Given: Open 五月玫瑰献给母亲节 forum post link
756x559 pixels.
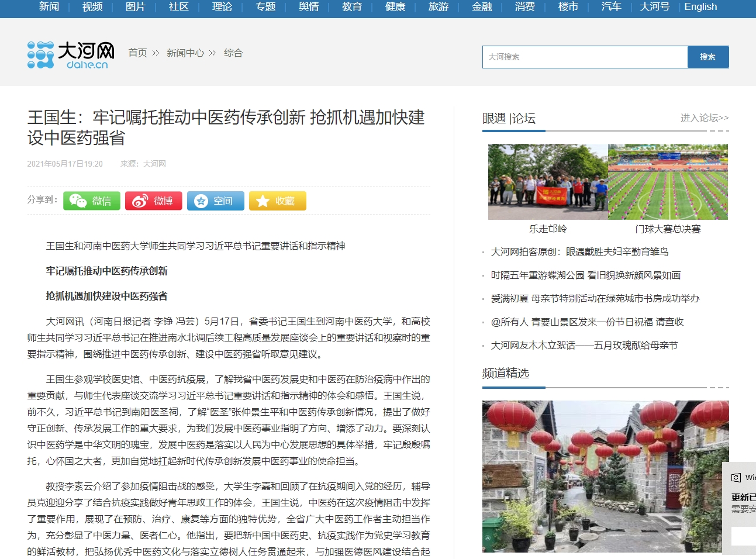Looking at the screenshot, I should 584,346.
